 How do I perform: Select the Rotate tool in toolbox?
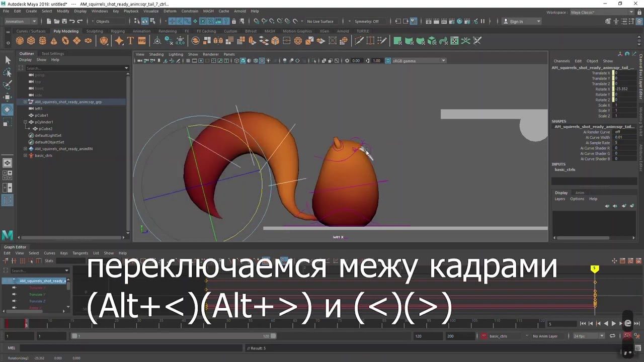[8, 109]
